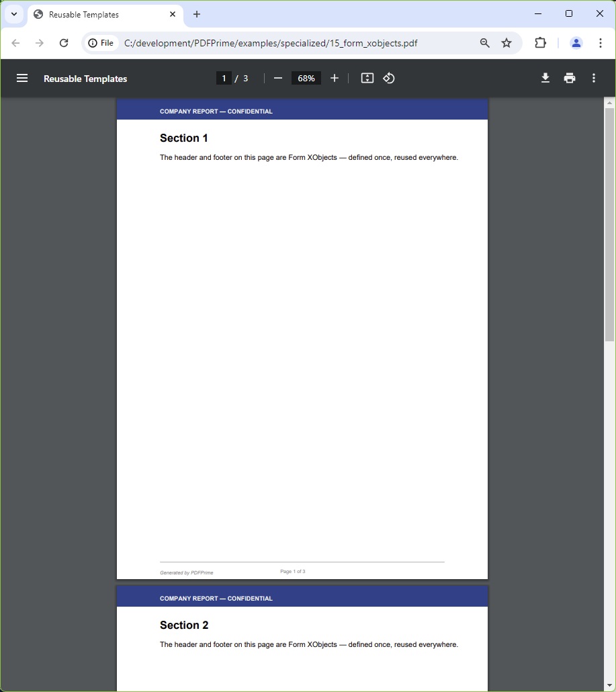
Task: Open a new browser tab
Action: point(196,14)
